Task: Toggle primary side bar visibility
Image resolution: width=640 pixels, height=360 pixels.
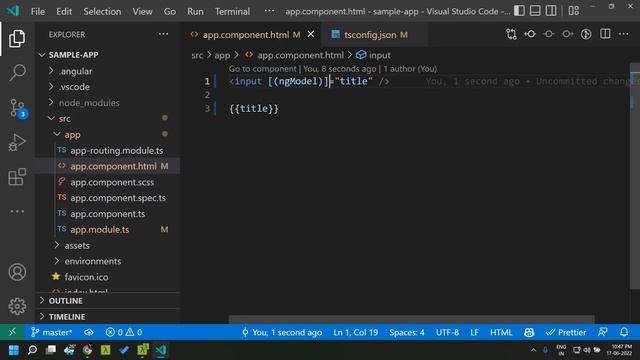Action: point(519,11)
